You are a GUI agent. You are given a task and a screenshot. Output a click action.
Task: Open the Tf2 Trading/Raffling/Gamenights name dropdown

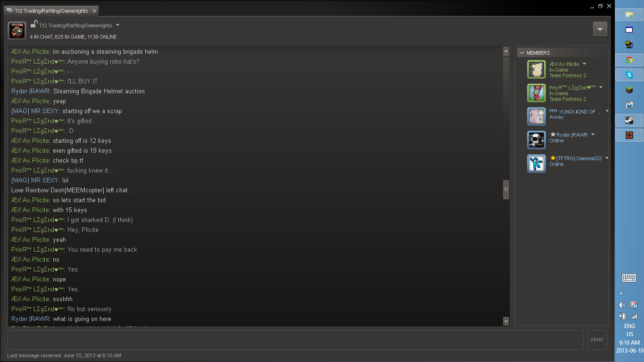tap(117, 25)
